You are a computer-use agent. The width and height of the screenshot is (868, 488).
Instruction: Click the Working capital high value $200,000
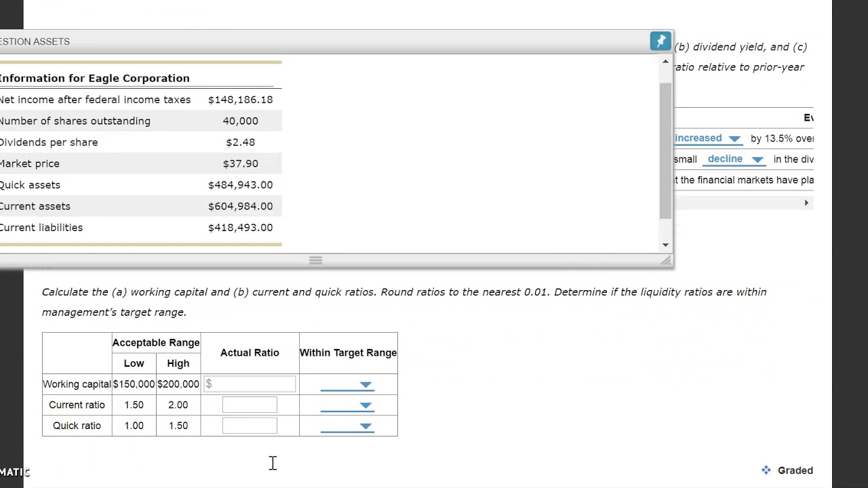(x=178, y=384)
